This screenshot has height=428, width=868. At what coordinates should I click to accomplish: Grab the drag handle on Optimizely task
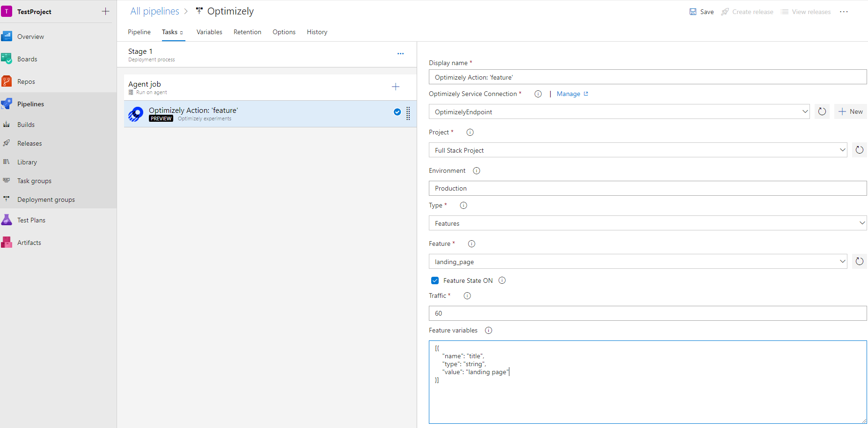408,114
